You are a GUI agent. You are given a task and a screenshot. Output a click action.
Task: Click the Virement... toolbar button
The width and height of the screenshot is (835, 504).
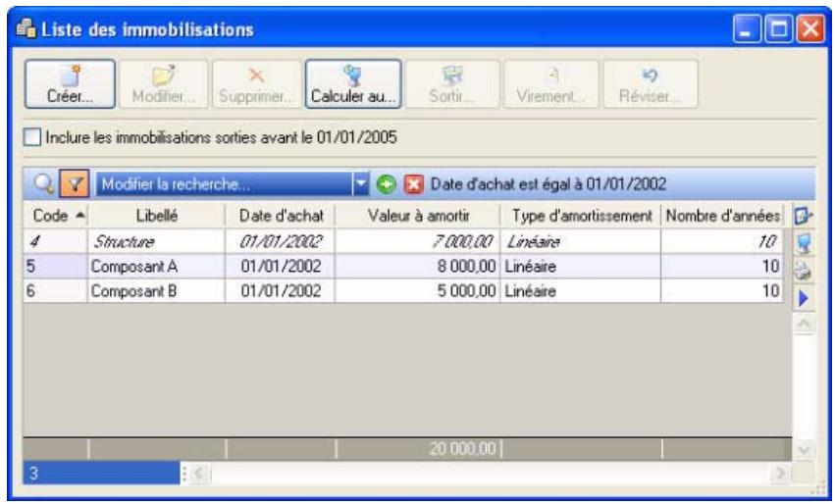point(551,84)
